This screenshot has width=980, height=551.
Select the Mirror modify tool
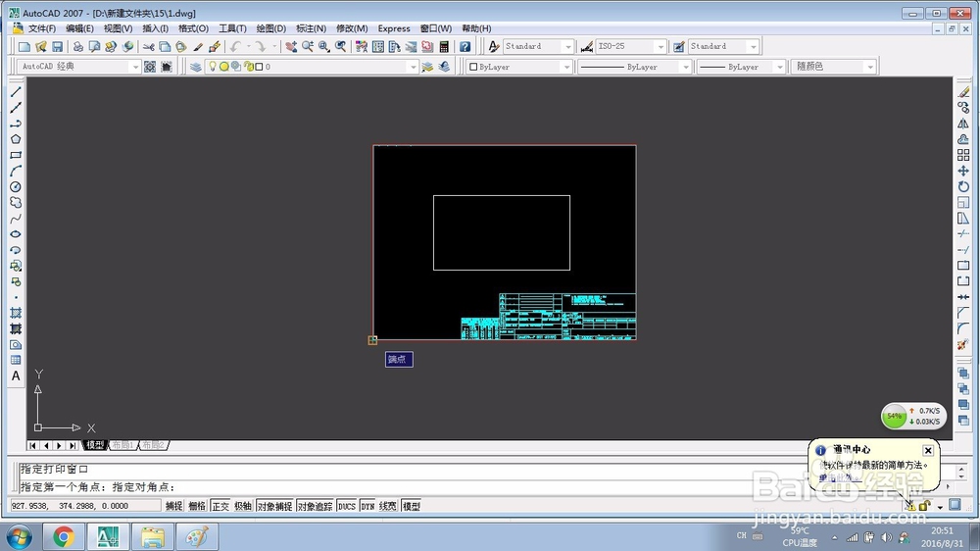pyautogui.click(x=963, y=124)
